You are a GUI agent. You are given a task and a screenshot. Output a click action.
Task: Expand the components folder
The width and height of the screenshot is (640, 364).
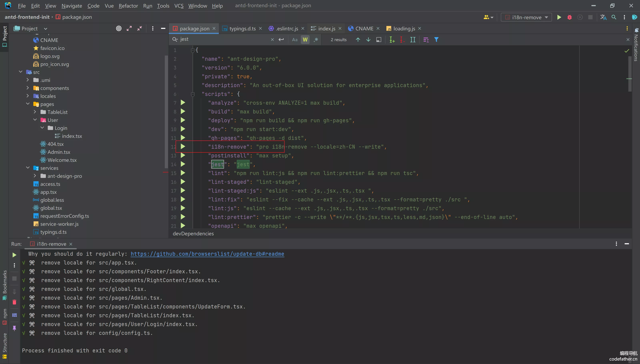(28, 88)
